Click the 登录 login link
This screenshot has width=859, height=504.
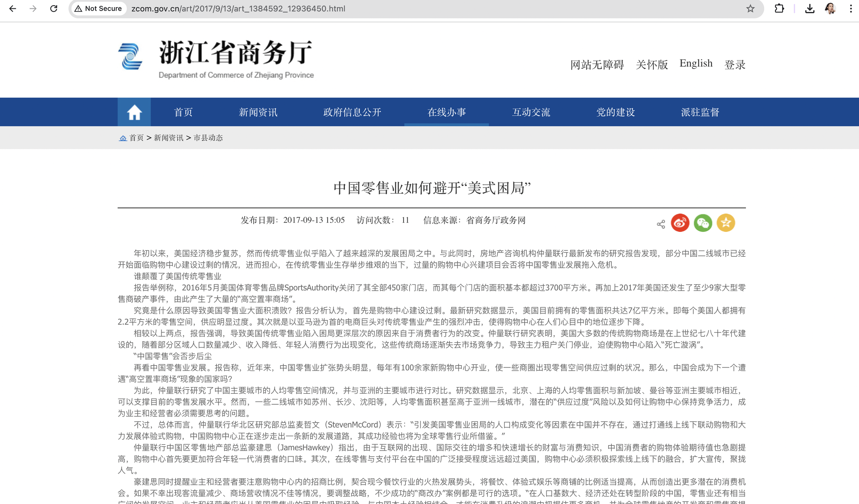pyautogui.click(x=735, y=65)
